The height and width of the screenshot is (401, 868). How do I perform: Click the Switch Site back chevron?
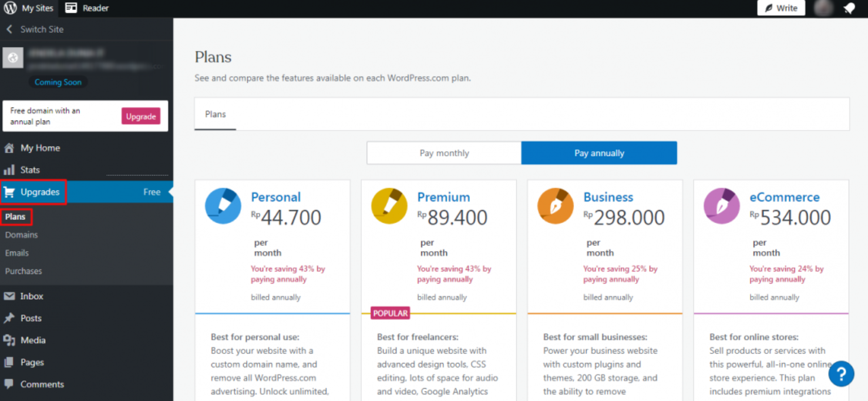click(9, 29)
